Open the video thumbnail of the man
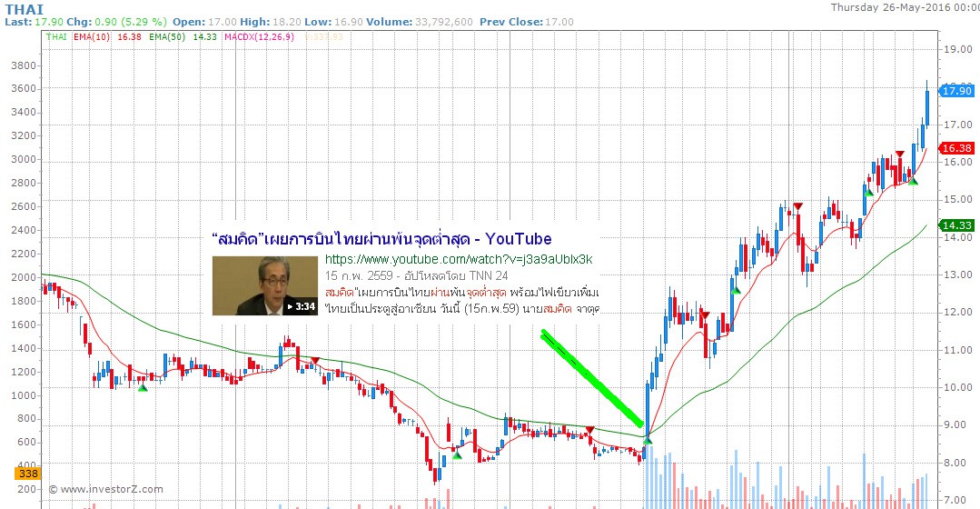 point(265,285)
